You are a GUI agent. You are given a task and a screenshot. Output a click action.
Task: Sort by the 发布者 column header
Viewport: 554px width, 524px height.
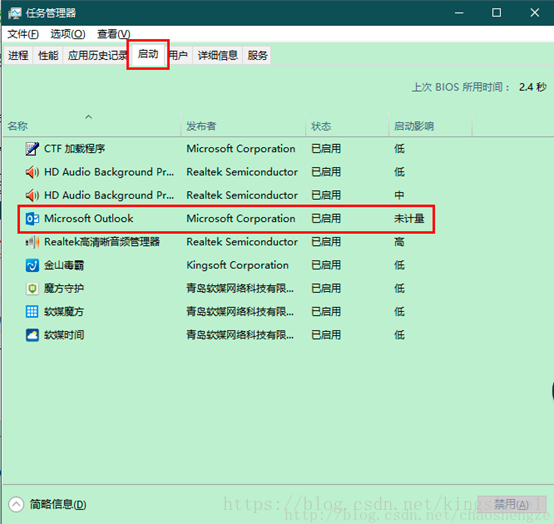243,126
